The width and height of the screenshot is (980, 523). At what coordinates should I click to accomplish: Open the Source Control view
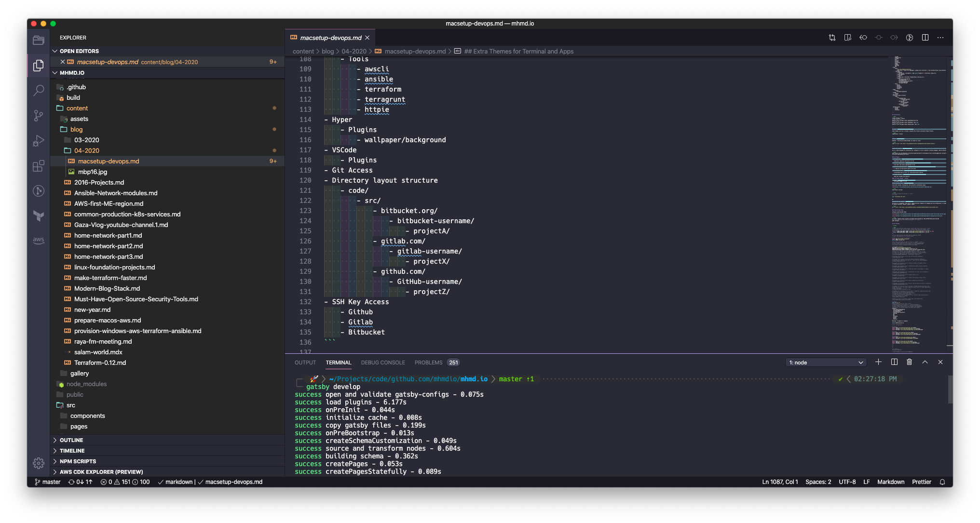[39, 116]
